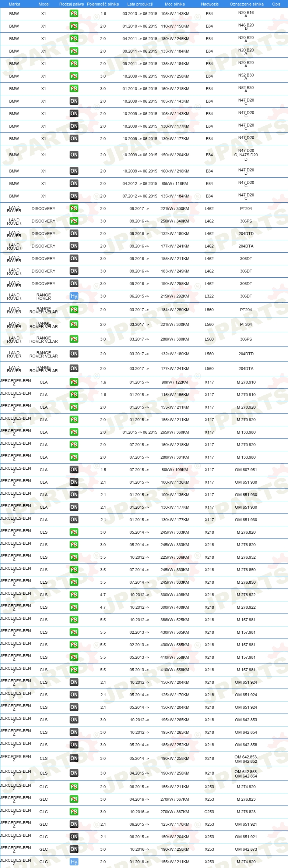This screenshot has width=288, height=868.
Task: Click the 204DTD code in the Discovery row
Action: point(246,234)
